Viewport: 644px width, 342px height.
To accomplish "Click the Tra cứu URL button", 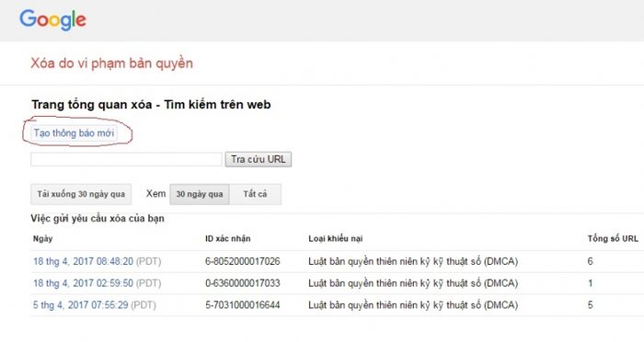I will (x=259, y=159).
